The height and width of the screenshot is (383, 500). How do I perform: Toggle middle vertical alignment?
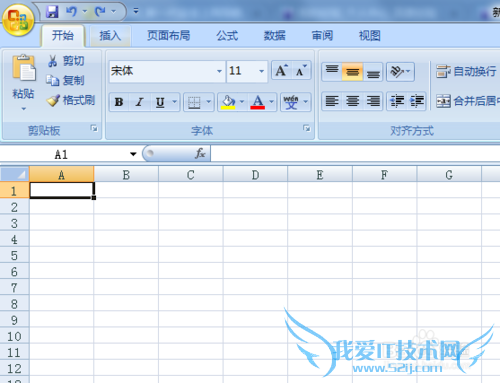(352, 71)
